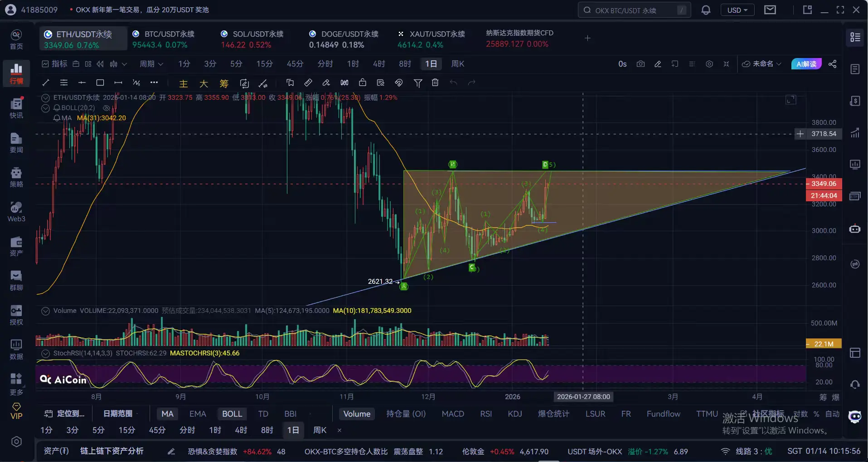
Task: Toggle the 筹 chip distribution overlay
Action: 224,83
